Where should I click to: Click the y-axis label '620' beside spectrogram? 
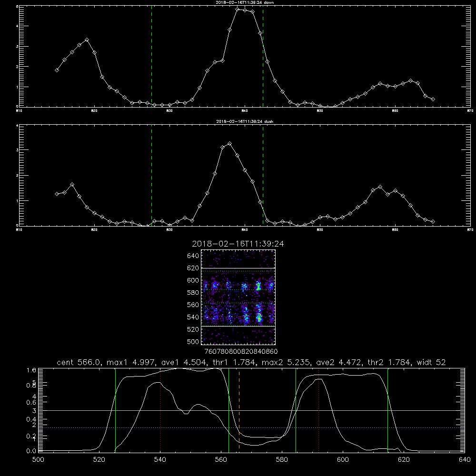point(193,268)
